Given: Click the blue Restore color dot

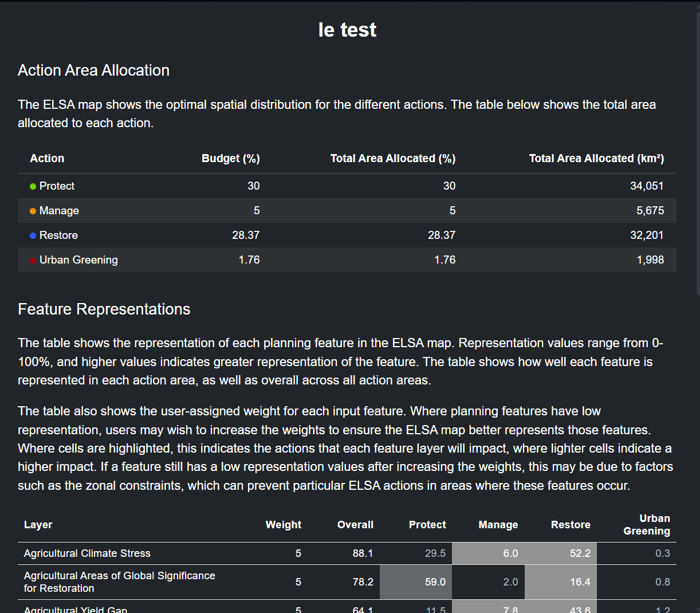Looking at the screenshot, I should [33, 235].
